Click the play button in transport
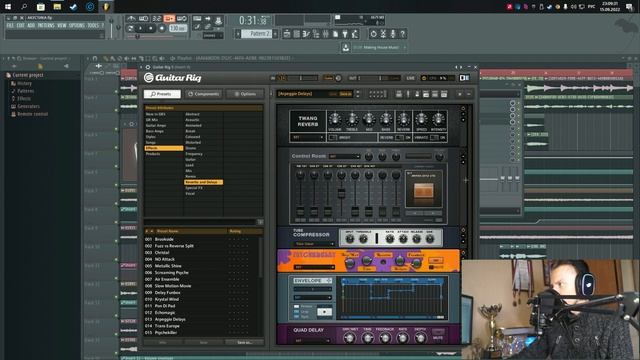This screenshot has height=360, width=640. pyautogui.click(x=141, y=28)
